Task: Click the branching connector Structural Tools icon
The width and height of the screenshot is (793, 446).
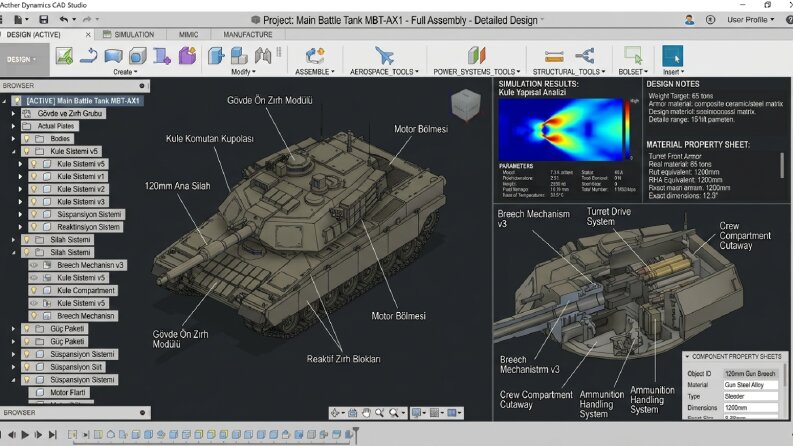Action: click(585, 56)
